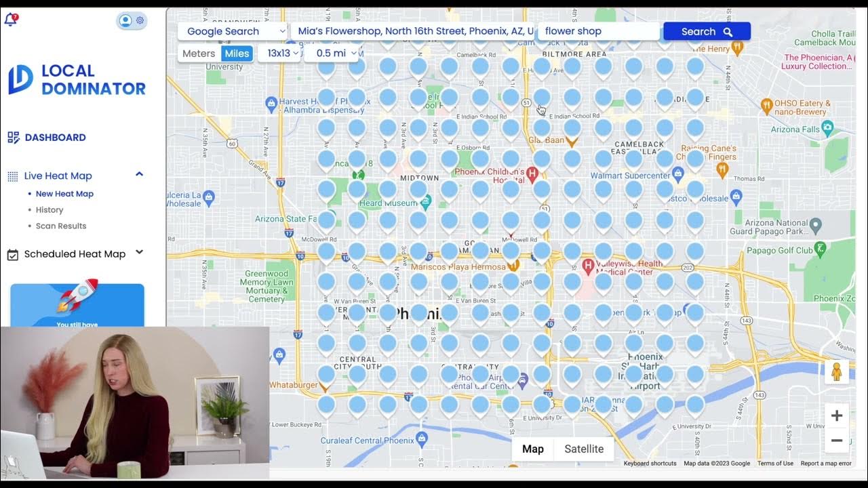Click the blue Search button
Viewport: 868px width, 488px height.
(x=707, y=31)
